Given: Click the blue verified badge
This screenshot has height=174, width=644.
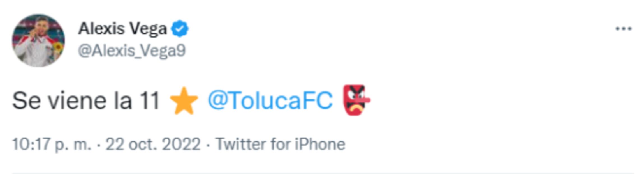Looking at the screenshot, I should [180, 29].
